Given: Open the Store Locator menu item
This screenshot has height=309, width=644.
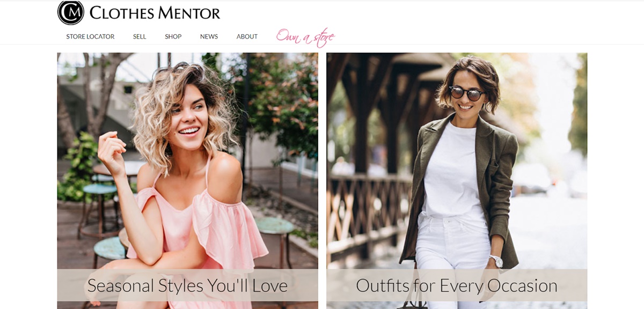Looking at the screenshot, I should tap(90, 36).
